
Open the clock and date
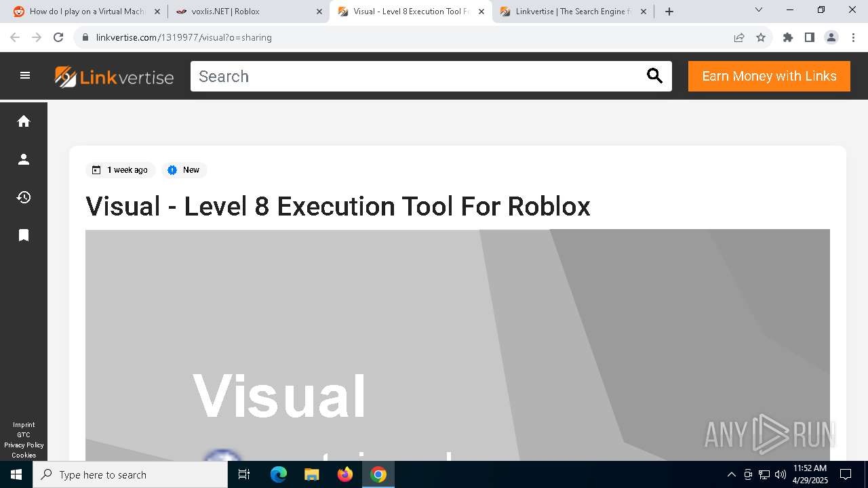coord(810,474)
